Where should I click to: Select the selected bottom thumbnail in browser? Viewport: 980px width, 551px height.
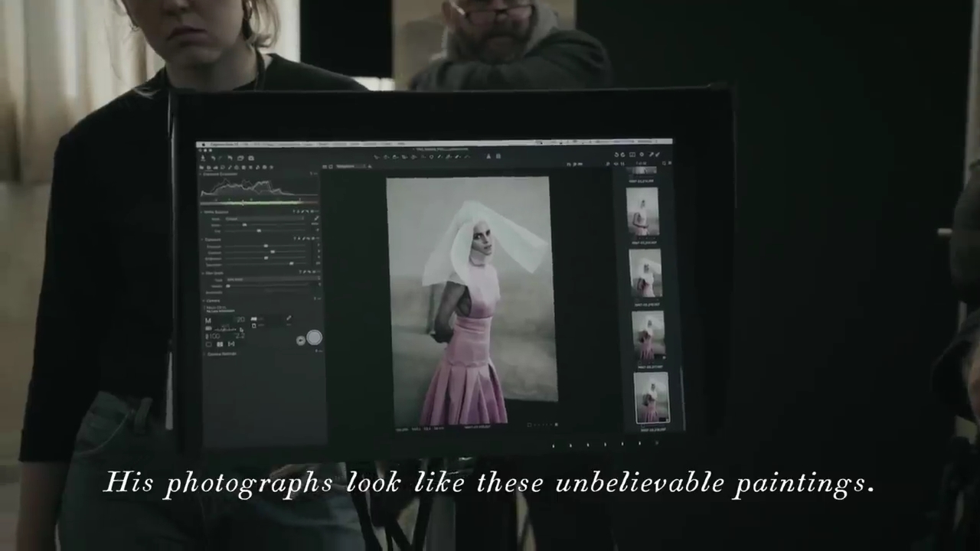tap(651, 399)
